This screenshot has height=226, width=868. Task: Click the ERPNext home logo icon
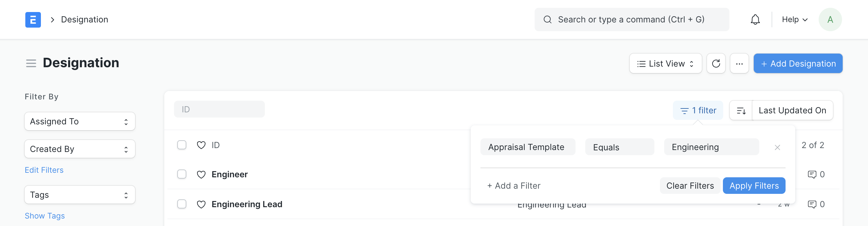33,19
